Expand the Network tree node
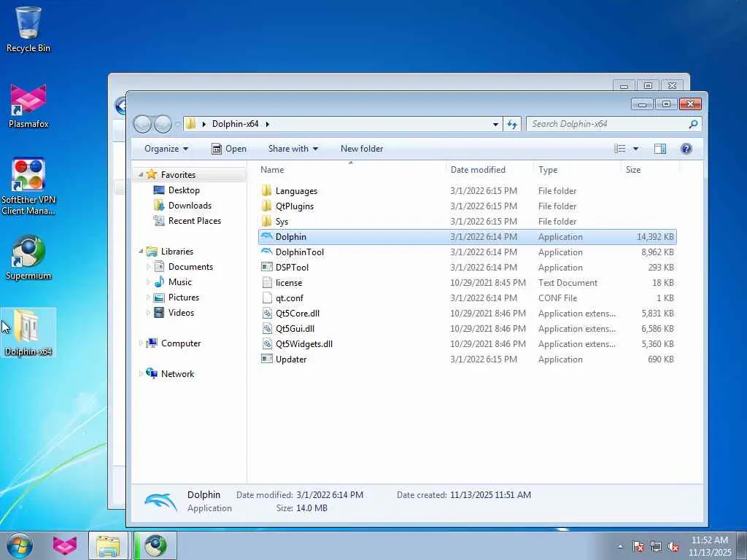The width and height of the screenshot is (747, 560). coord(141,374)
